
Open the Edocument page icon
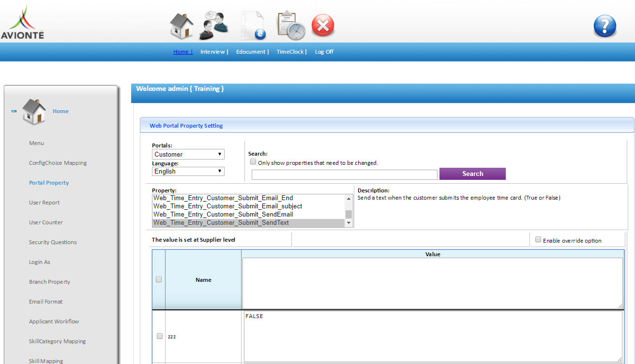coord(254,26)
